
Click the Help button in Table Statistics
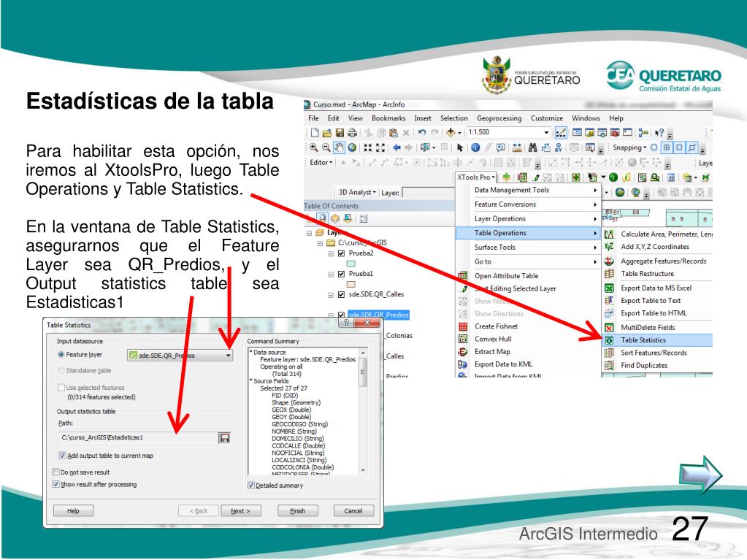tap(73, 511)
